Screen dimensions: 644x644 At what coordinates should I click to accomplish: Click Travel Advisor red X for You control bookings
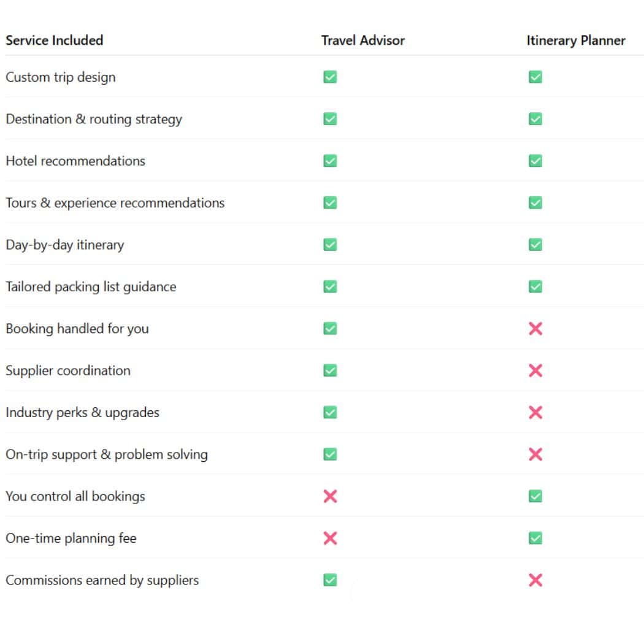pyautogui.click(x=330, y=496)
